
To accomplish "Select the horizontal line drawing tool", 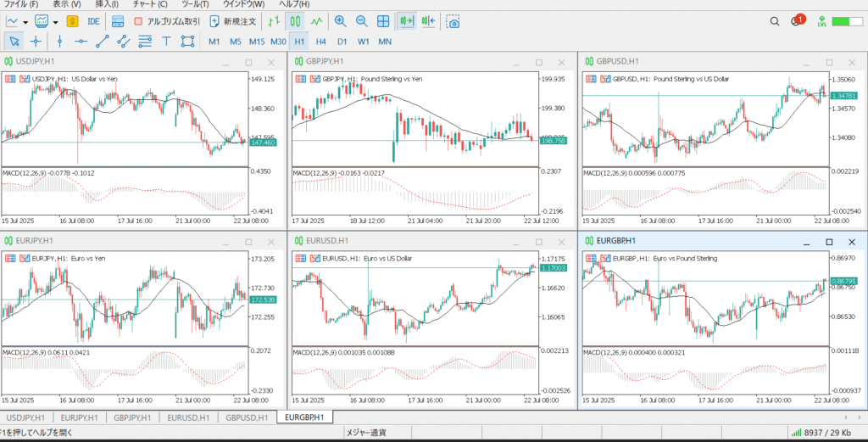I will tap(81, 41).
